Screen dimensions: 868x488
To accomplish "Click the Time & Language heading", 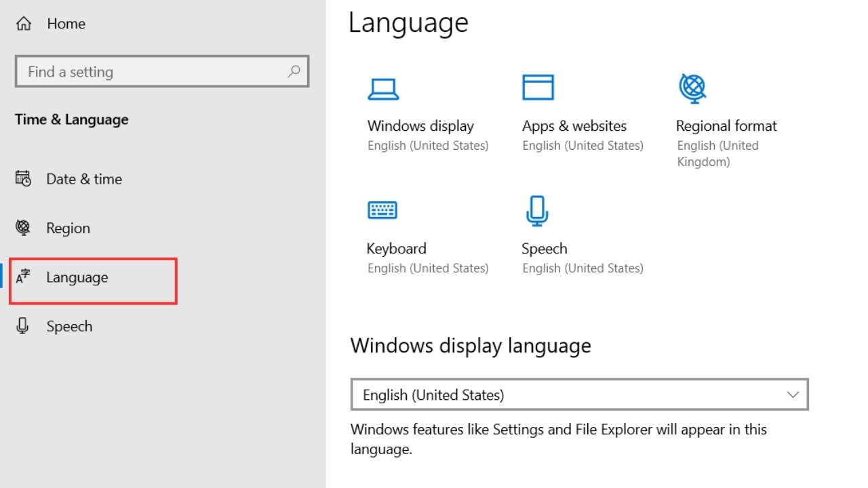I will coord(72,120).
